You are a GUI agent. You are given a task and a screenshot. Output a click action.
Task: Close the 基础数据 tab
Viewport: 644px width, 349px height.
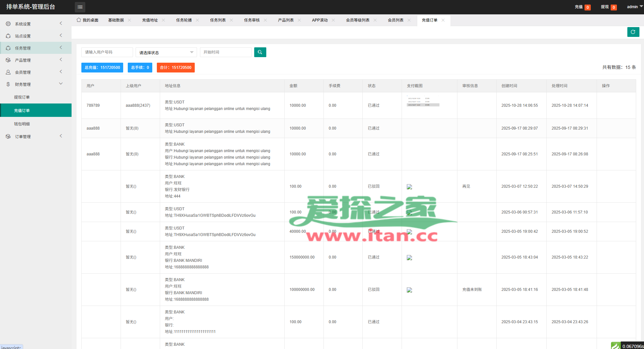pyautogui.click(x=129, y=20)
